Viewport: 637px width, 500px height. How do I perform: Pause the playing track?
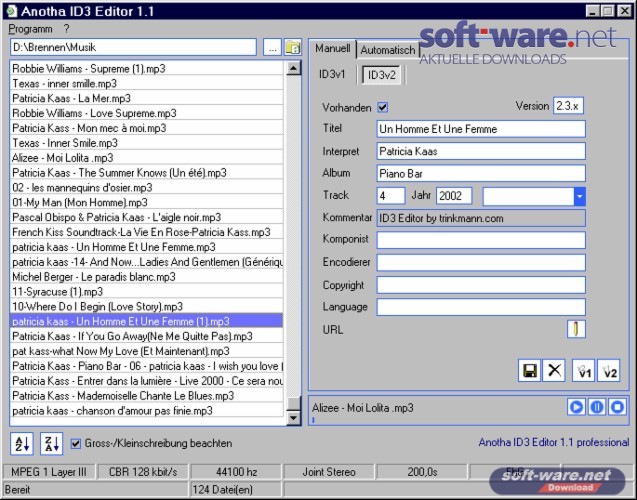point(597,407)
